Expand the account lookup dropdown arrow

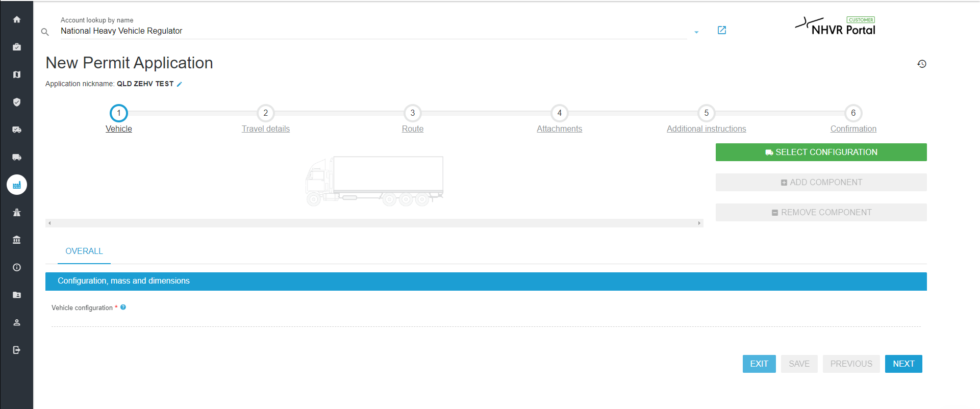(x=696, y=32)
